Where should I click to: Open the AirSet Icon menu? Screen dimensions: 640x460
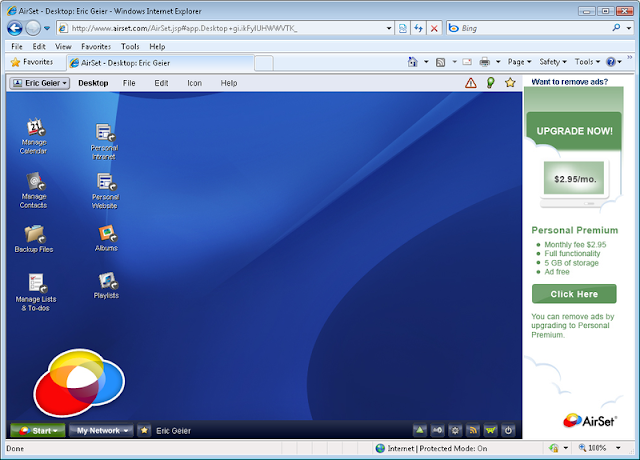194,83
